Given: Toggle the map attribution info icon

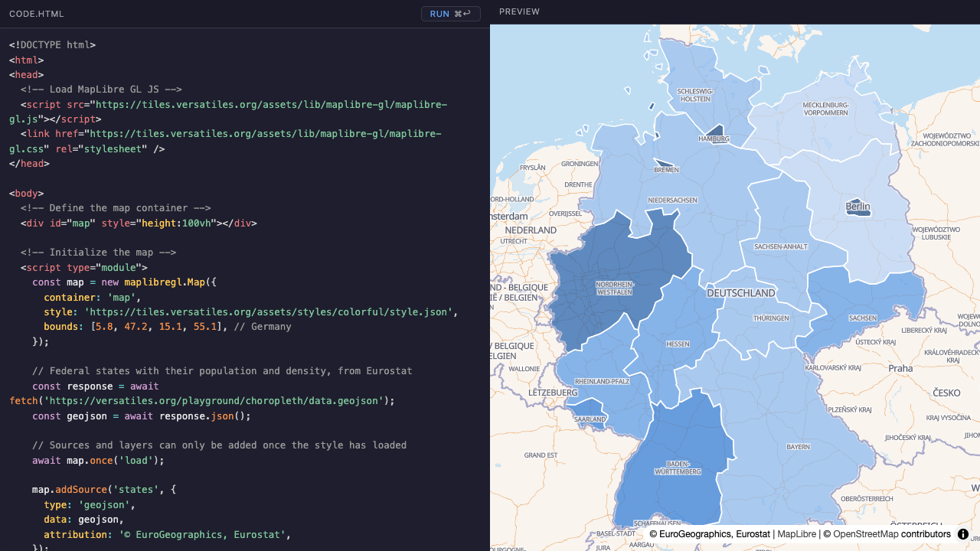Looking at the screenshot, I should tap(963, 534).
